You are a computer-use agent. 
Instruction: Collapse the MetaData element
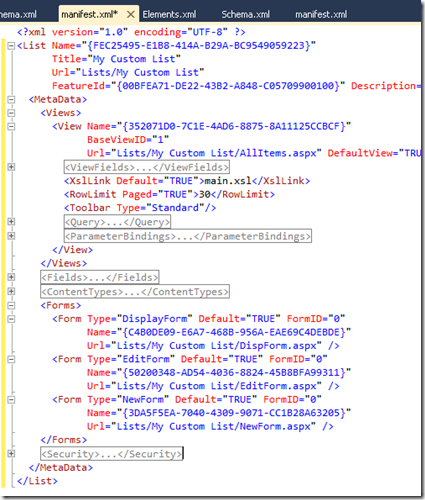pos(11,99)
